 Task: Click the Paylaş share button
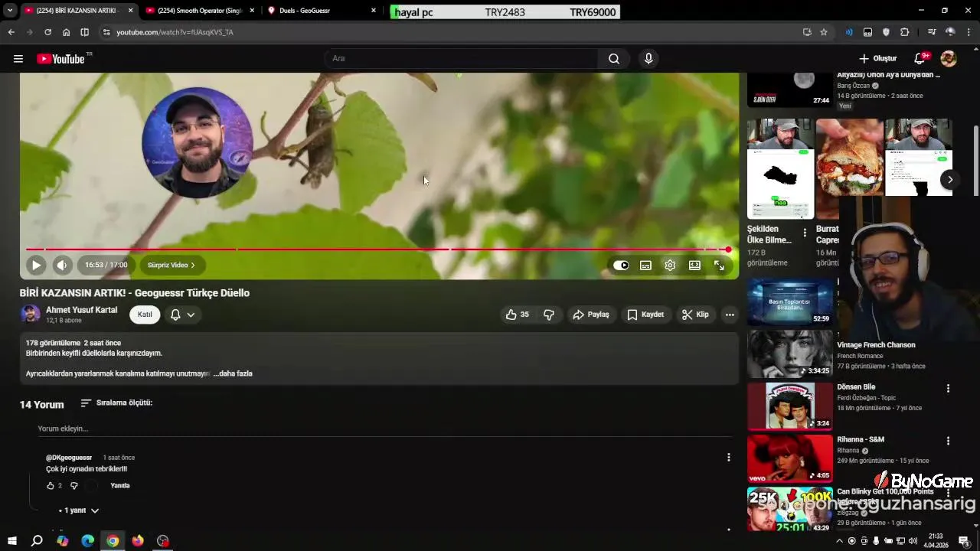pos(591,315)
